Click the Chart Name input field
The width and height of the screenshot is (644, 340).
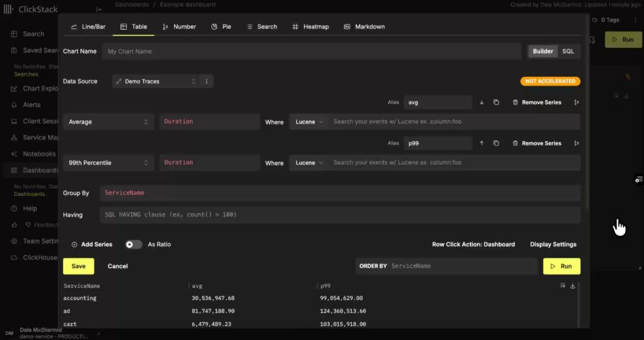pos(312,51)
